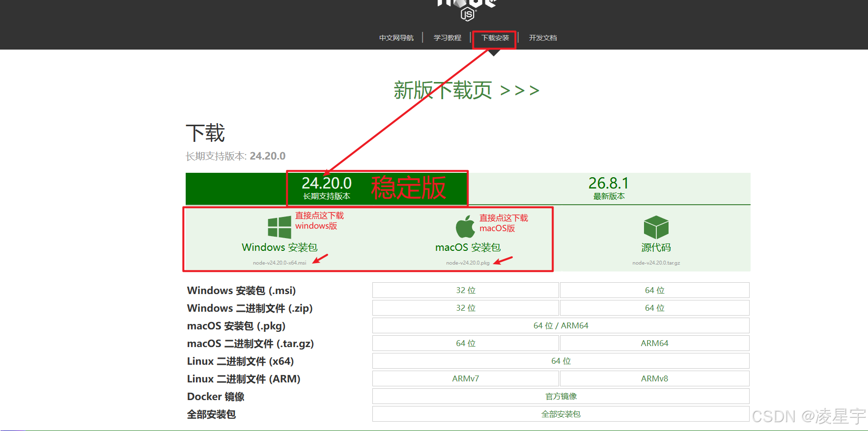
Task: Select the 24.20.0 长期支持版本 tab
Action: (327, 189)
